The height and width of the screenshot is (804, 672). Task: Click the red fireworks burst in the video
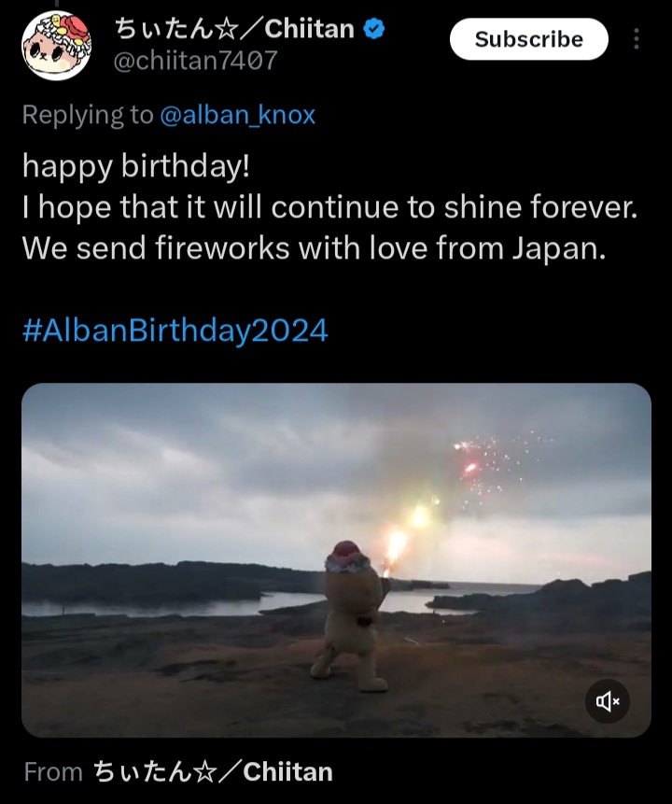pos(469,462)
